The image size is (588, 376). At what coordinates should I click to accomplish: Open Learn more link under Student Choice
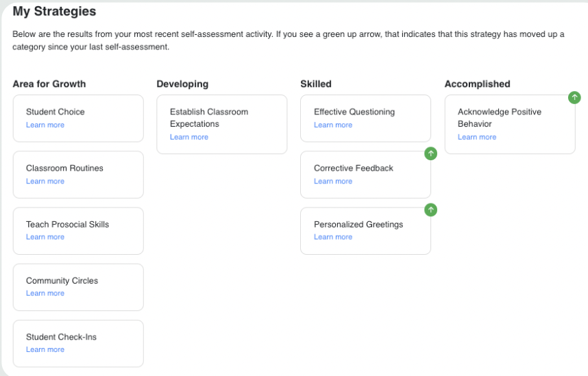pyautogui.click(x=45, y=125)
